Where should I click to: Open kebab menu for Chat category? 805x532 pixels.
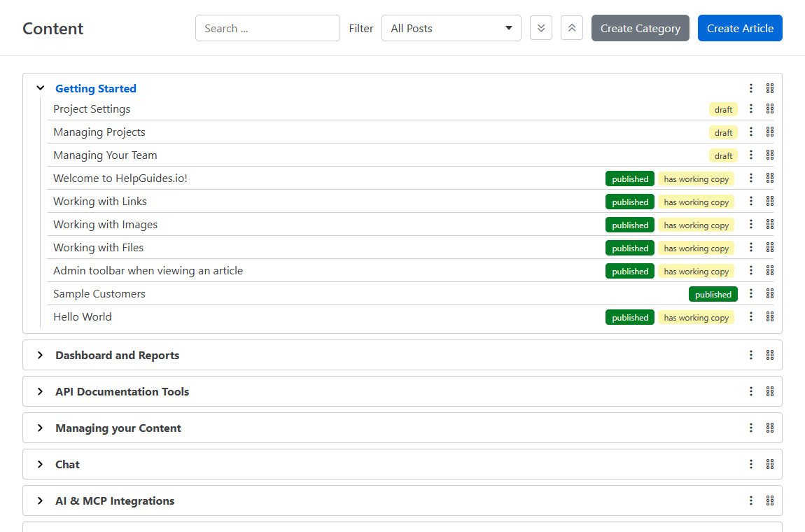click(x=751, y=464)
